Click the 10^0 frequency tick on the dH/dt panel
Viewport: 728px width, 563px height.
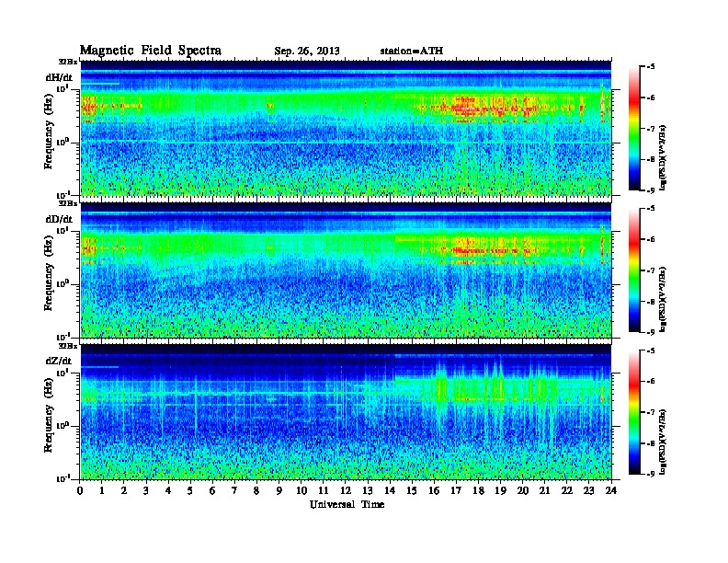tap(63, 143)
